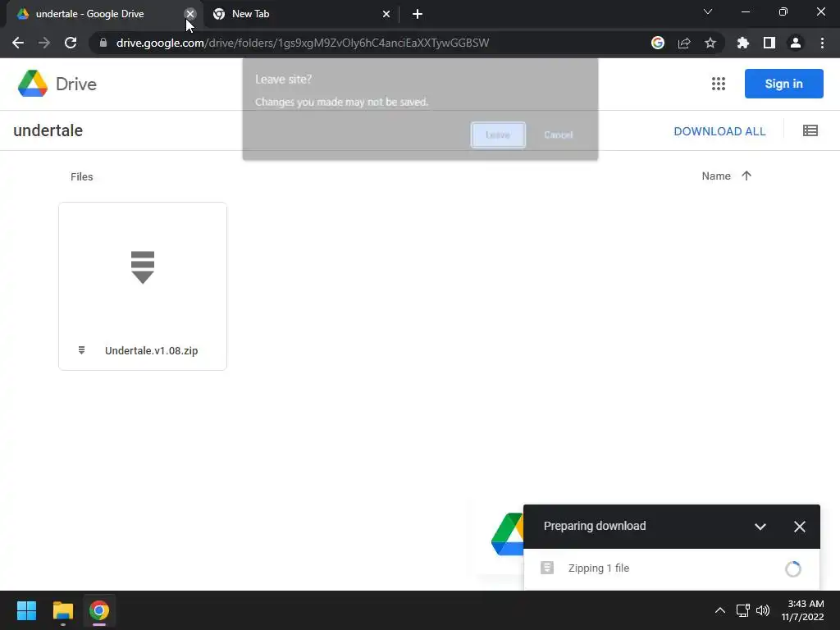Close the undertale Google Drive tab

(x=190, y=14)
